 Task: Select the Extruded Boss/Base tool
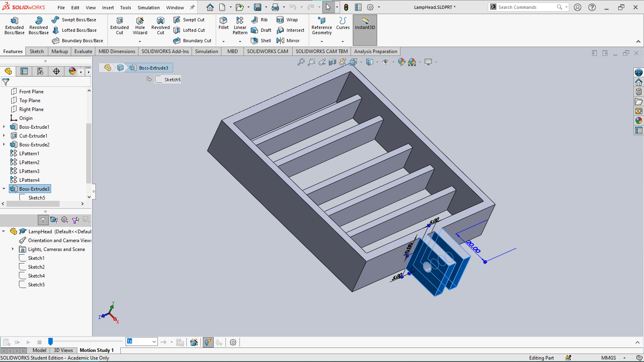[x=14, y=26]
